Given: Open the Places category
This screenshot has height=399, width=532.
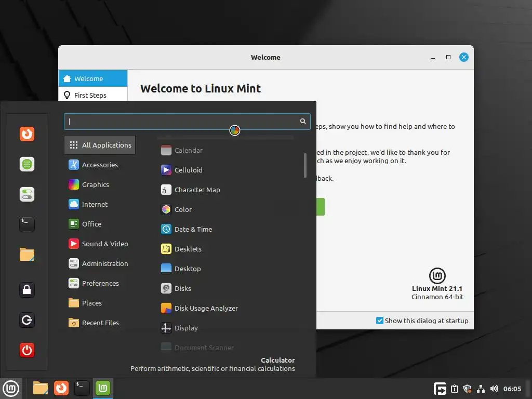Looking at the screenshot, I should tap(100, 303).
